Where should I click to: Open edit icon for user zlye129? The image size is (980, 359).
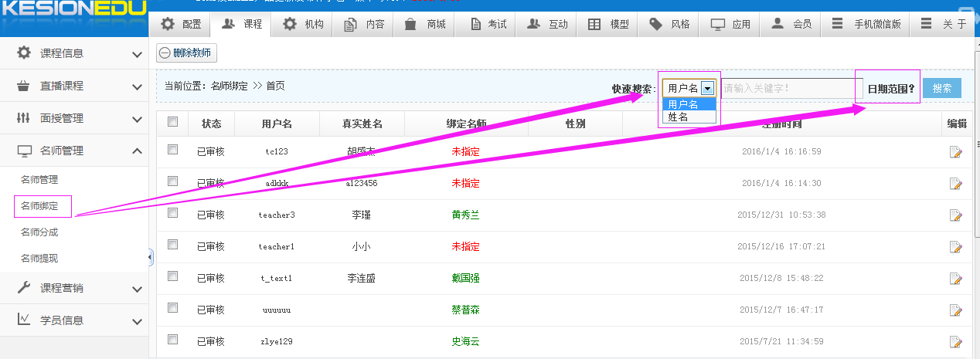[x=955, y=341]
